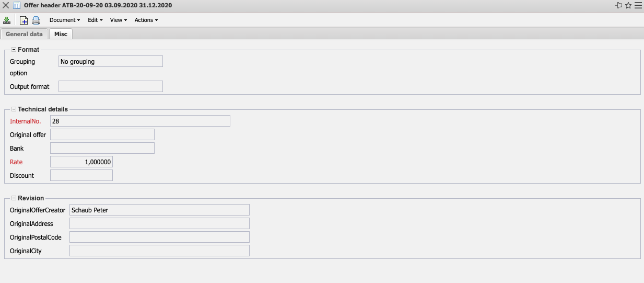The width and height of the screenshot is (644, 283).
Task: Pin the Offer header window
Action: [x=619, y=5]
